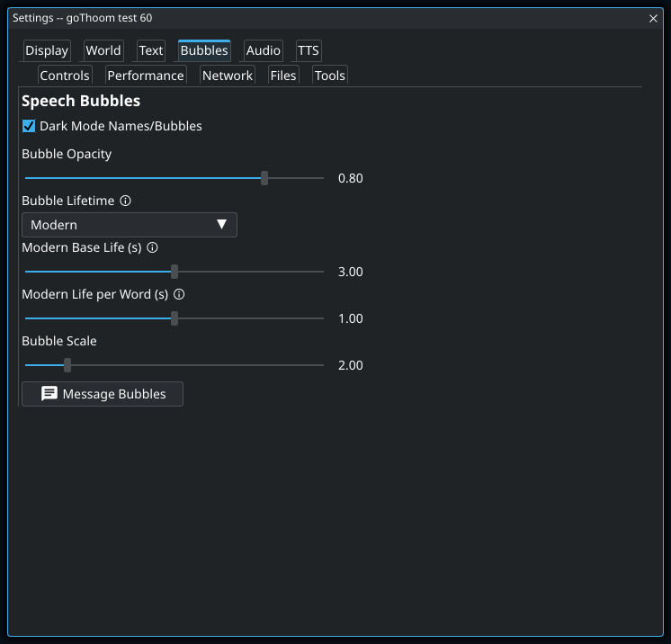Open the Display settings tab
671x644 pixels.
click(x=47, y=50)
